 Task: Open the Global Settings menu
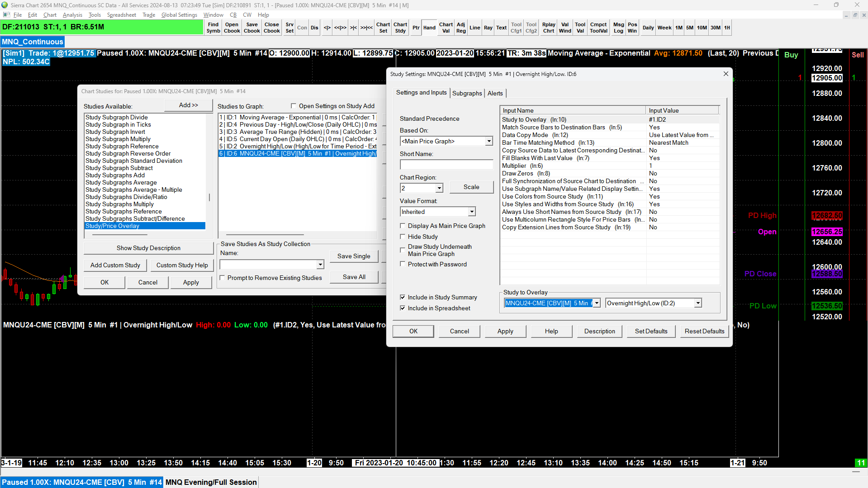(179, 15)
